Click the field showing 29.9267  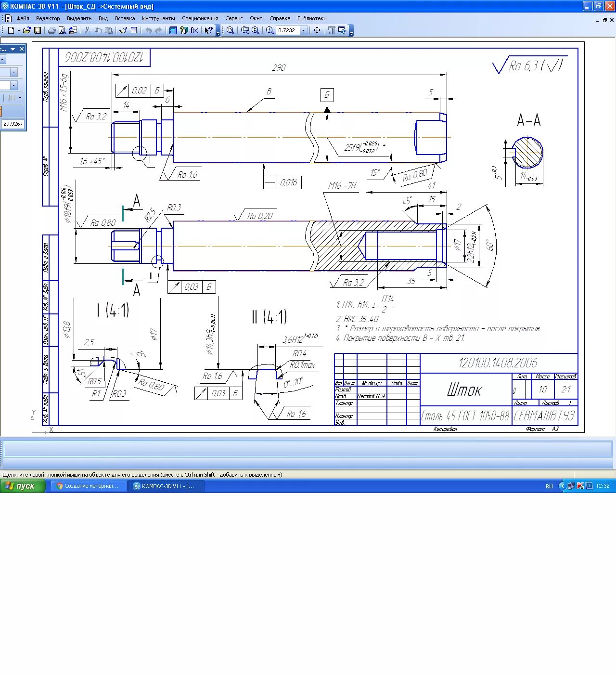13,124
